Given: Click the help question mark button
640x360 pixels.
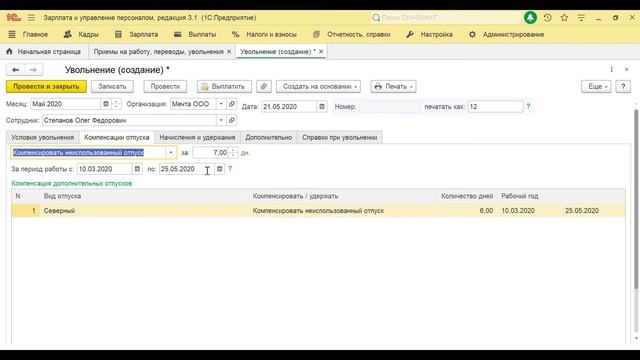Looking at the screenshot, I should click(623, 87).
